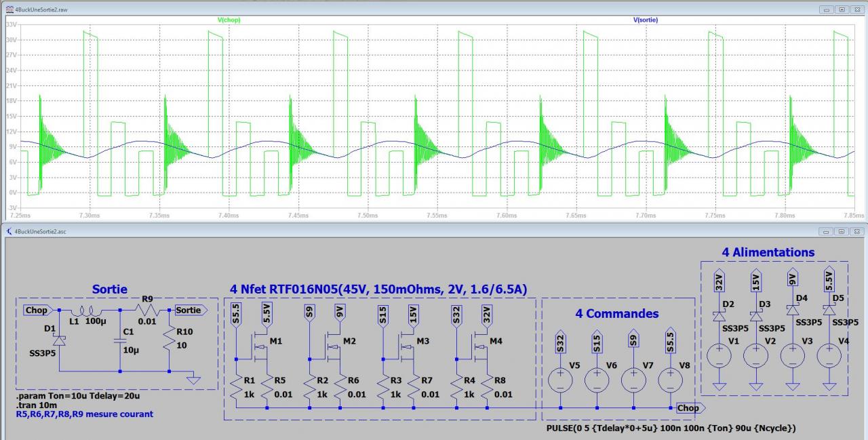Select sense resistor R7 0.01
Screen dimensions: 868x440
414,386
